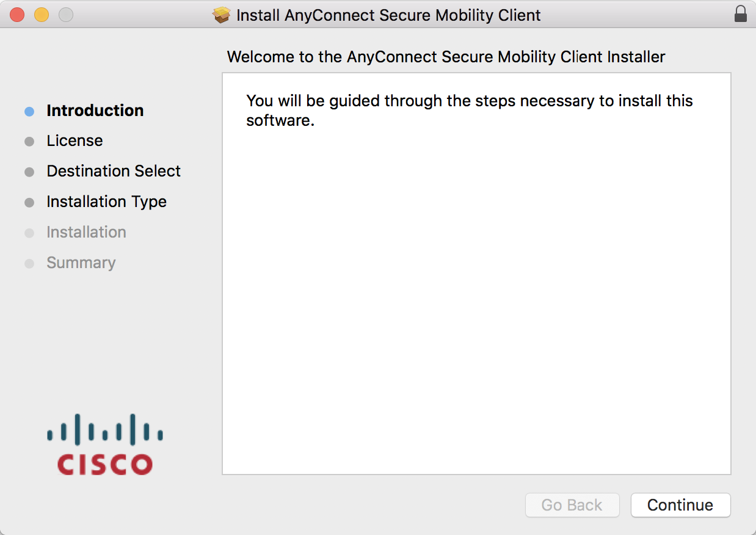This screenshot has height=535, width=756.
Task: Click the yellow minimize button
Action: click(x=40, y=13)
